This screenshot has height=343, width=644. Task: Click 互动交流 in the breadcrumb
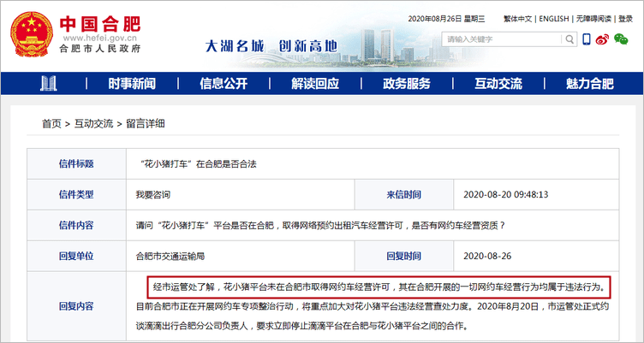[x=93, y=123]
